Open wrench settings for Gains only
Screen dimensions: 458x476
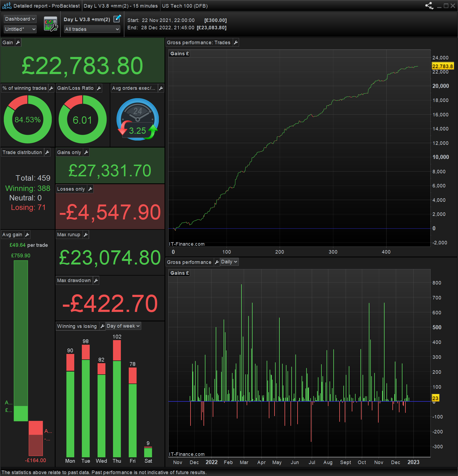tap(86, 152)
